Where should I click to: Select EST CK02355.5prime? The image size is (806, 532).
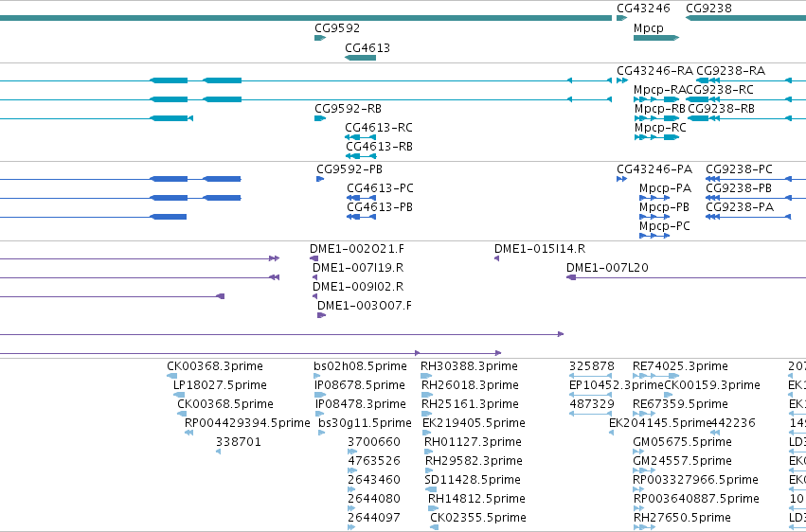point(478,518)
